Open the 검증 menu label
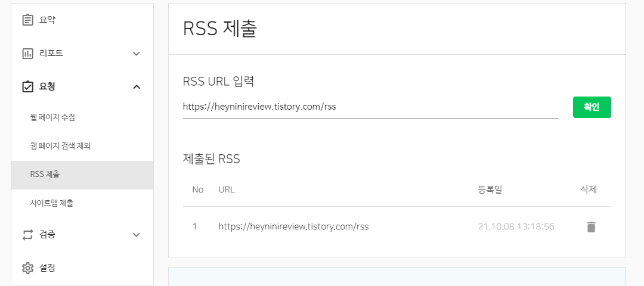This screenshot has height=286, width=644. 47,235
